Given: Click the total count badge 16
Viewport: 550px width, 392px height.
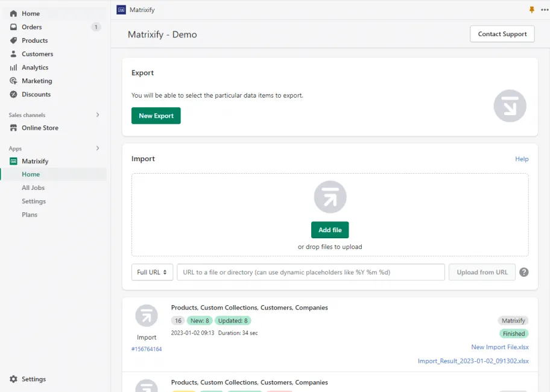Looking at the screenshot, I should [178, 320].
